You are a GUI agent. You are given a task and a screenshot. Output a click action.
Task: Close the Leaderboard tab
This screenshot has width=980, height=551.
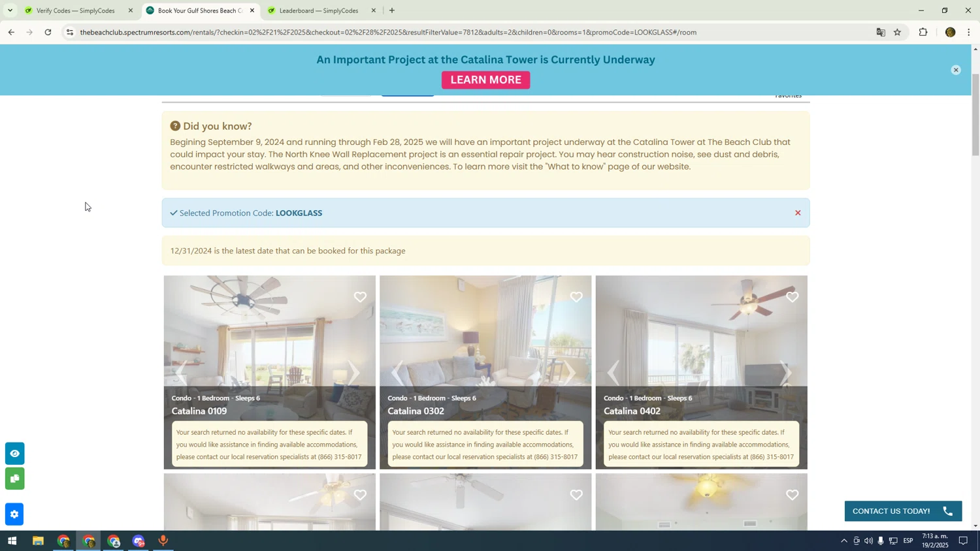374,10
